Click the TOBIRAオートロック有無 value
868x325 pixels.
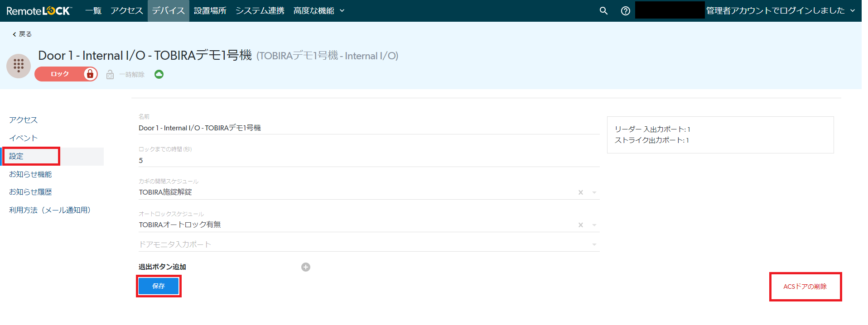(180, 225)
